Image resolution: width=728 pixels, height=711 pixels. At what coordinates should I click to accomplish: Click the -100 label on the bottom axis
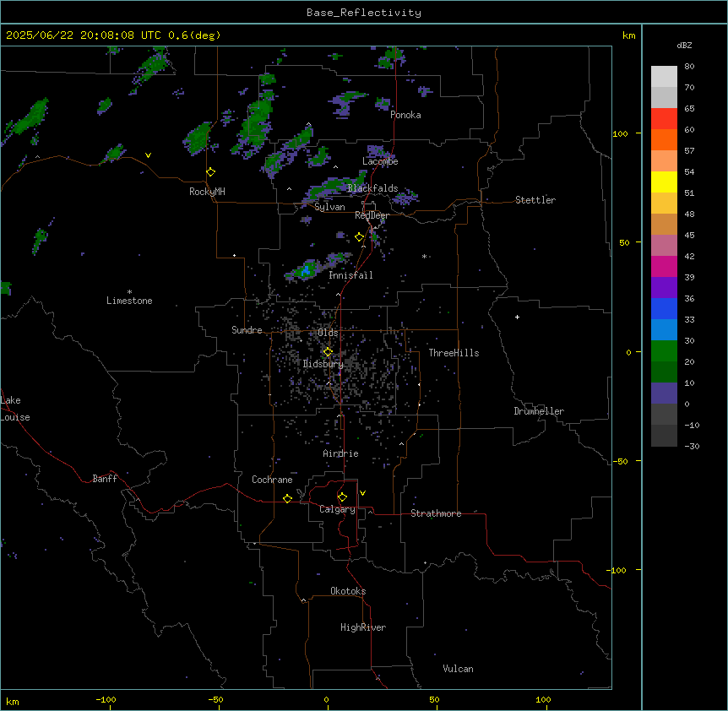click(x=106, y=699)
